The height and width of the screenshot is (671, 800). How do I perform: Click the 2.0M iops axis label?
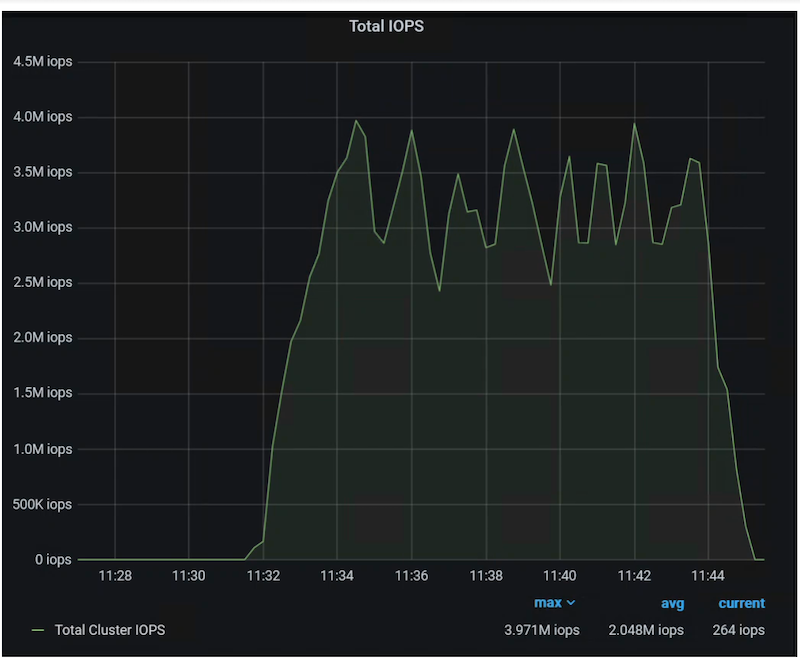[43, 337]
